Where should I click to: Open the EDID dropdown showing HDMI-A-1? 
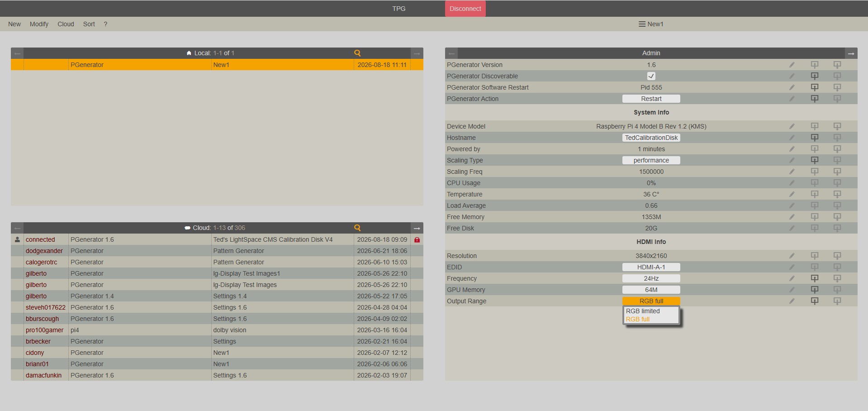651,267
